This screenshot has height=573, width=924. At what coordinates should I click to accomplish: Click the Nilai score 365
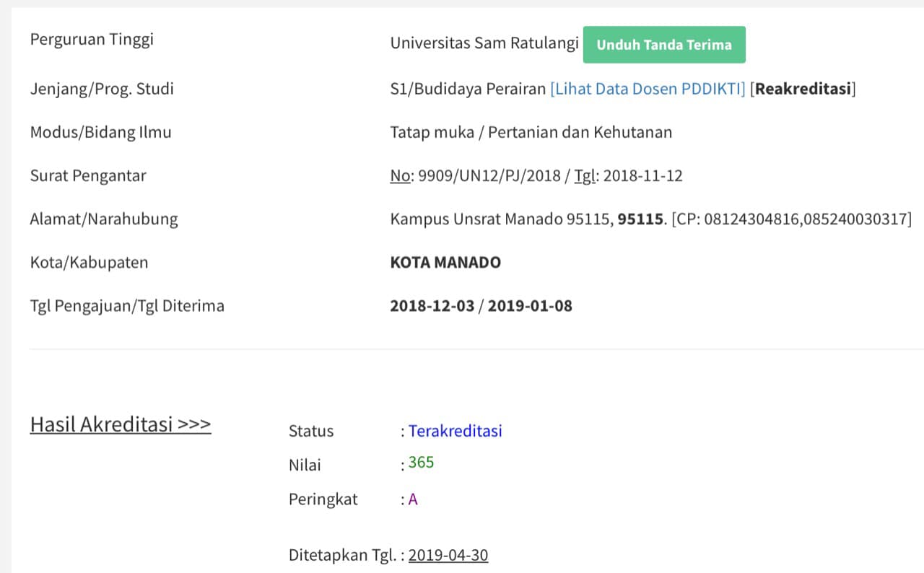click(422, 463)
